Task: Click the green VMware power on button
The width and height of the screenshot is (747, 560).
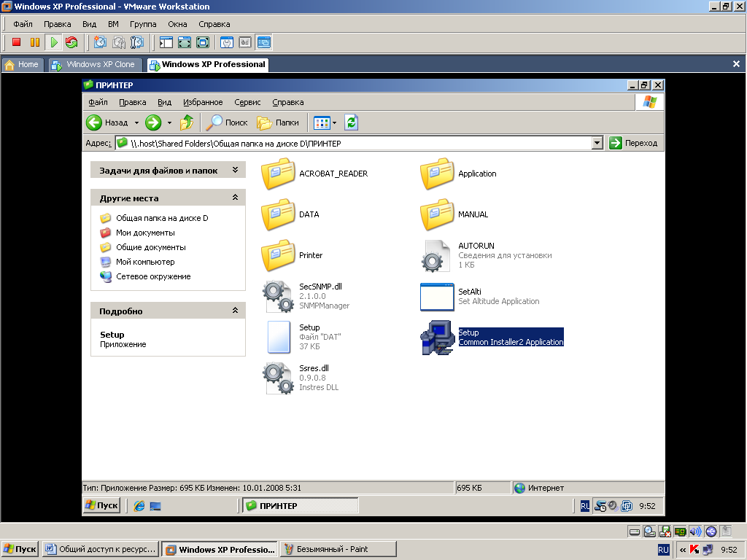Action: click(x=54, y=42)
